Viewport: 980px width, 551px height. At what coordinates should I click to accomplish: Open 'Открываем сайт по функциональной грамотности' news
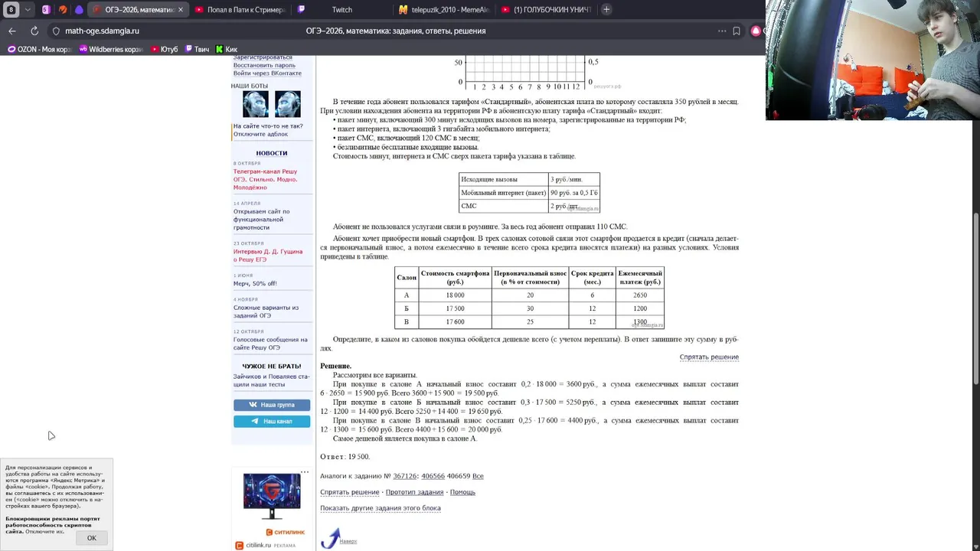coord(262,220)
